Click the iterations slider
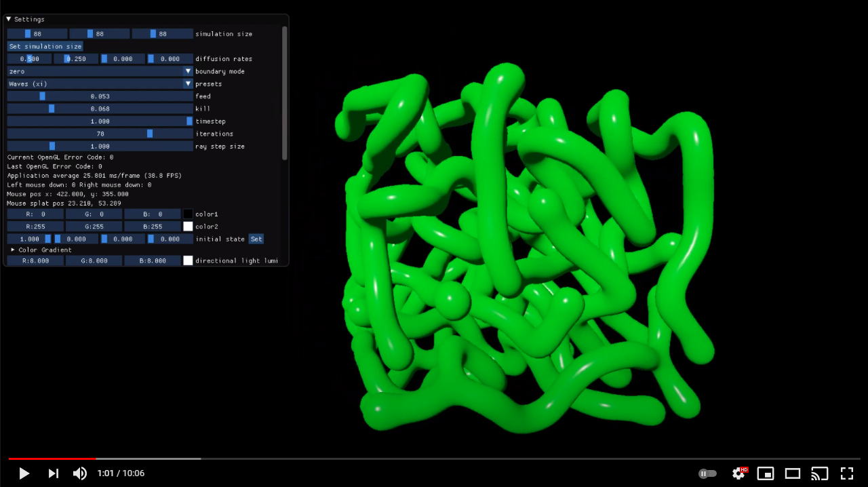Screen dimensions: 868x487 [100, 134]
